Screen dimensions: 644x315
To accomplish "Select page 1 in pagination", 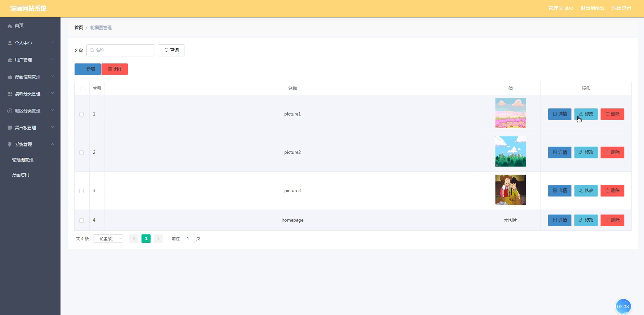I will click(x=146, y=239).
